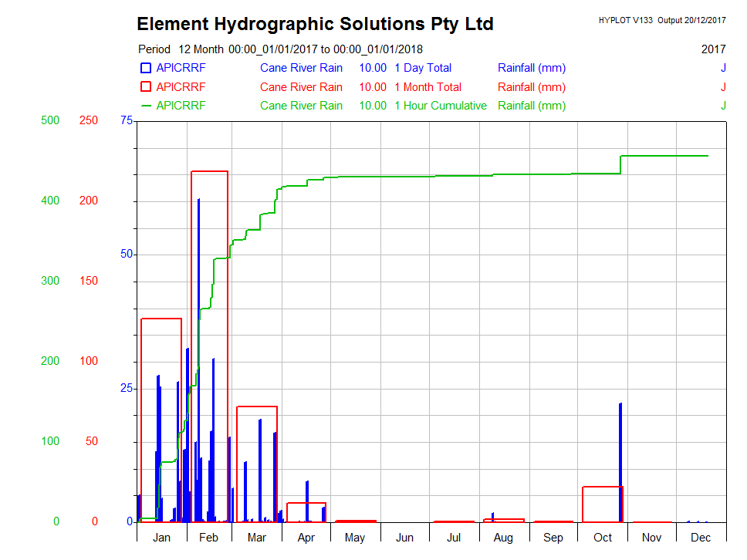Select the red October monthly total box
Viewport: 747px width, 560px height.
pyautogui.click(x=602, y=487)
